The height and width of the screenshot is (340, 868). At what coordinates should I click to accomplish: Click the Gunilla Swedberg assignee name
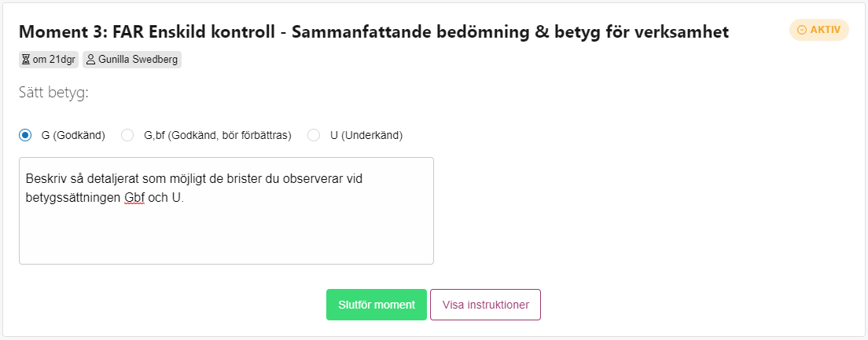pyautogui.click(x=138, y=60)
